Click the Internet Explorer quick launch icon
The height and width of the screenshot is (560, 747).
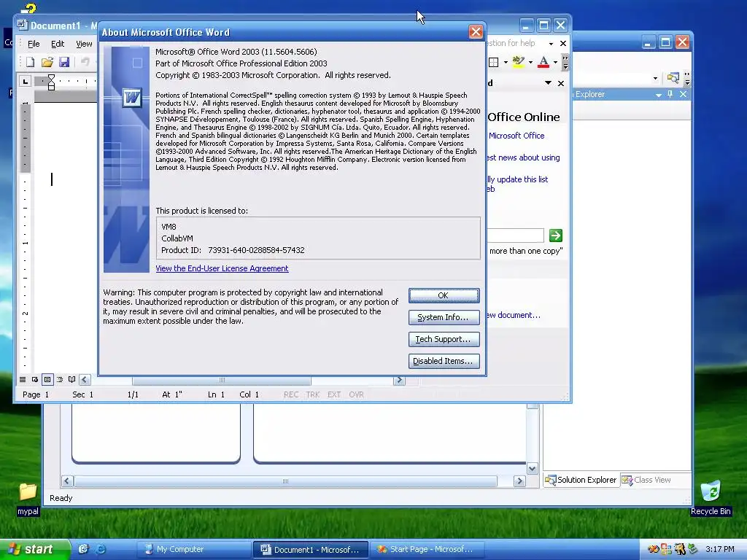coord(101,549)
